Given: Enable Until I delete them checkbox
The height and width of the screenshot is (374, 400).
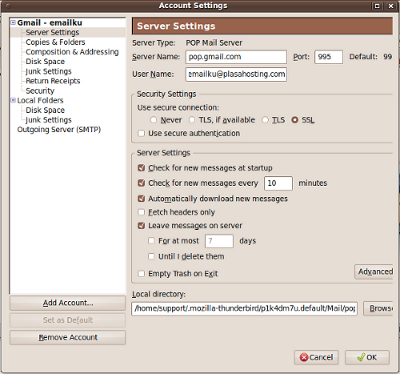Looking at the screenshot, I should (x=151, y=256).
